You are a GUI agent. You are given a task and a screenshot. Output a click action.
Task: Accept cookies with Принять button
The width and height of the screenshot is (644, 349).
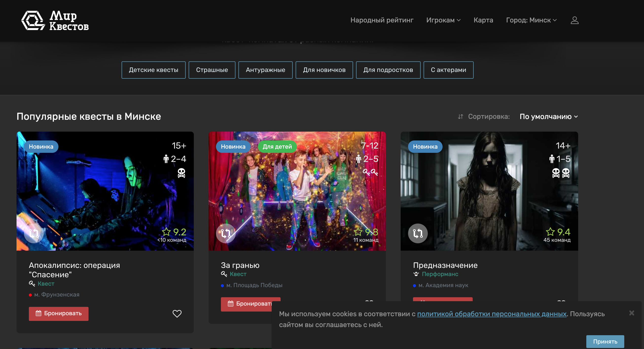click(x=605, y=342)
